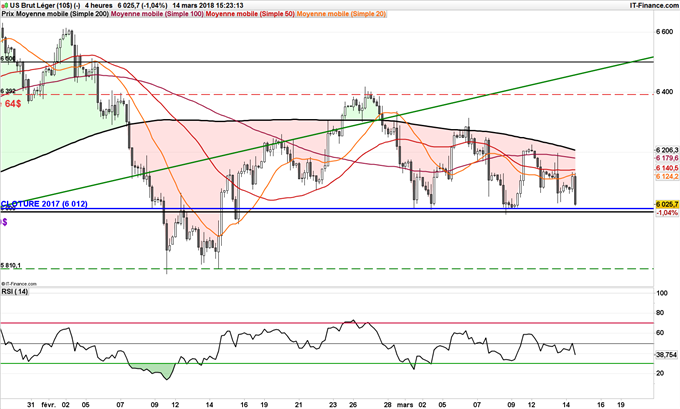The image size is (680, 409).
Task: Click the 38,754 RSI current value tag
Action: click(667, 355)
